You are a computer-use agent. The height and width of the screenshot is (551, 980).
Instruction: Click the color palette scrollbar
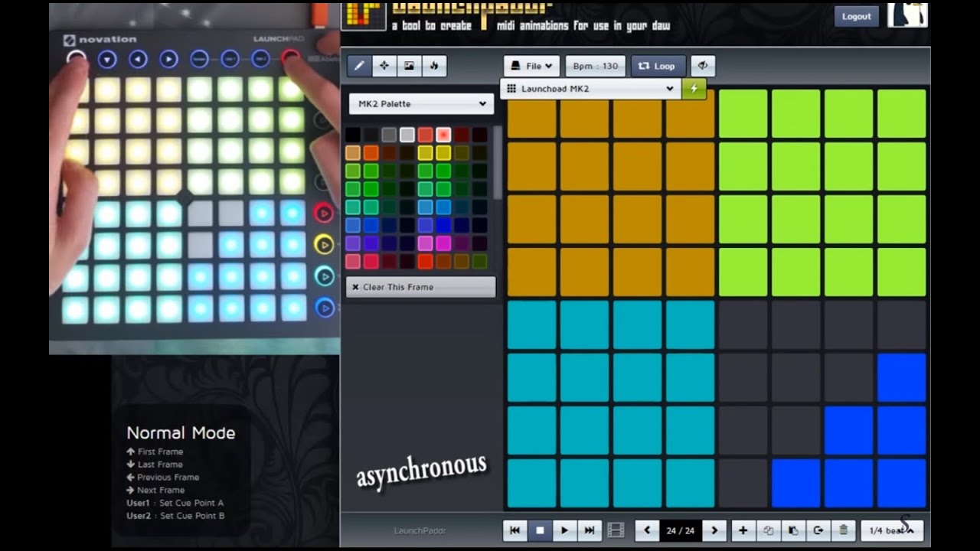[498, 161]
